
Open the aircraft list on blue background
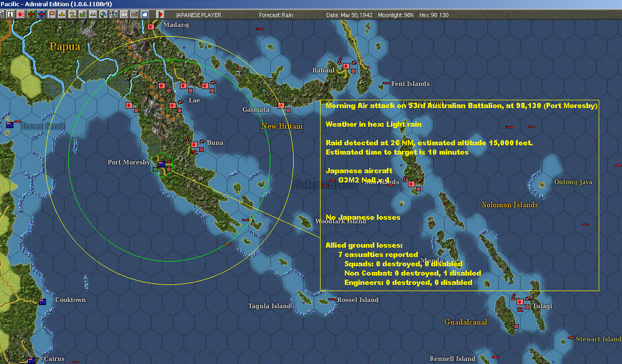click(41, 15)
